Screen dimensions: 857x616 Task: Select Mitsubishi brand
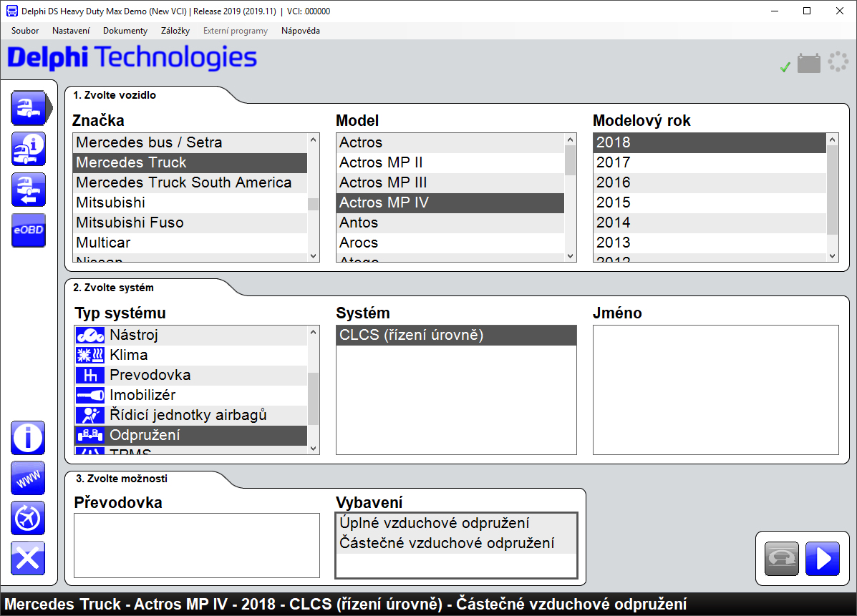[190, 203]
